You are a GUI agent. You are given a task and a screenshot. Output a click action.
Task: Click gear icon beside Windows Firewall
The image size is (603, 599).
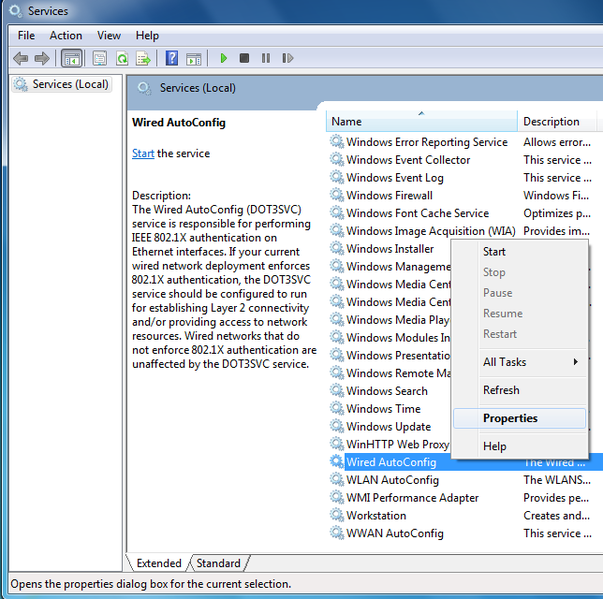(x=336, y=195)
